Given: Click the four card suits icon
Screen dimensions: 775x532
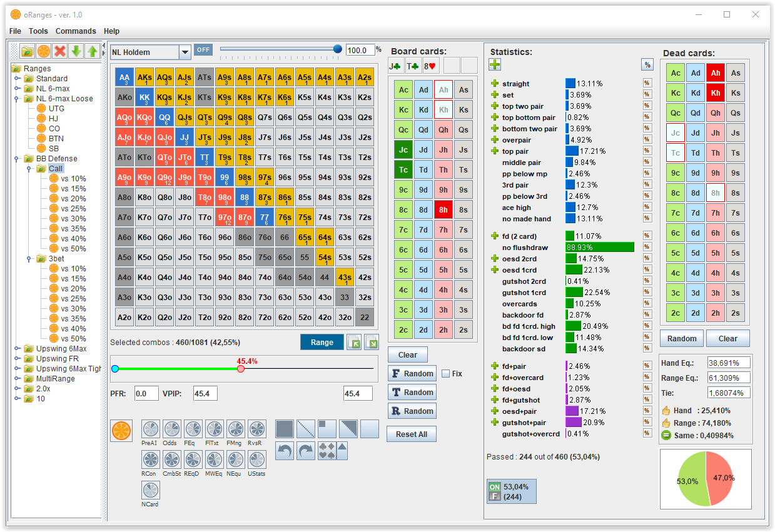Looking at the screenshot, I should 327,451.
